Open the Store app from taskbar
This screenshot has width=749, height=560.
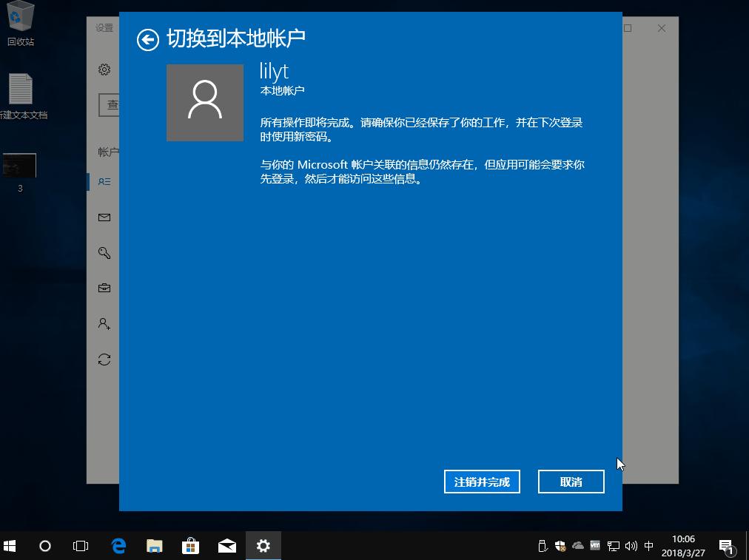[190, 546]
